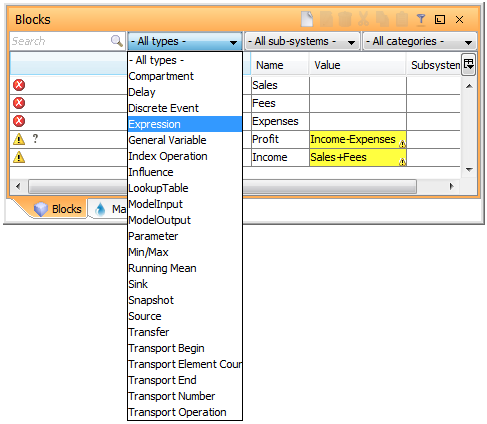Screen dimensions: 487x424
Task: Click into the Search input field
Action: click(x=61, y=41)
